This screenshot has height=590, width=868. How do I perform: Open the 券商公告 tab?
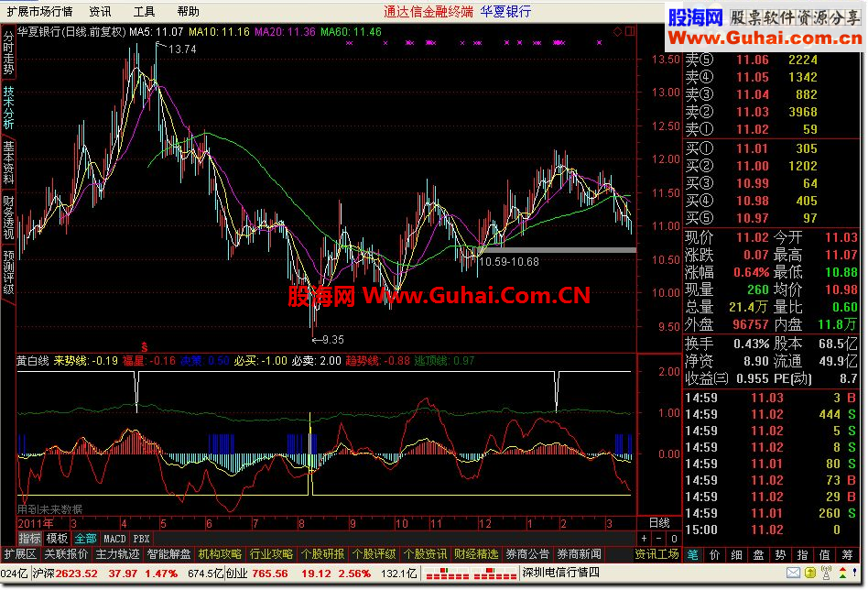tap(527, 554)
